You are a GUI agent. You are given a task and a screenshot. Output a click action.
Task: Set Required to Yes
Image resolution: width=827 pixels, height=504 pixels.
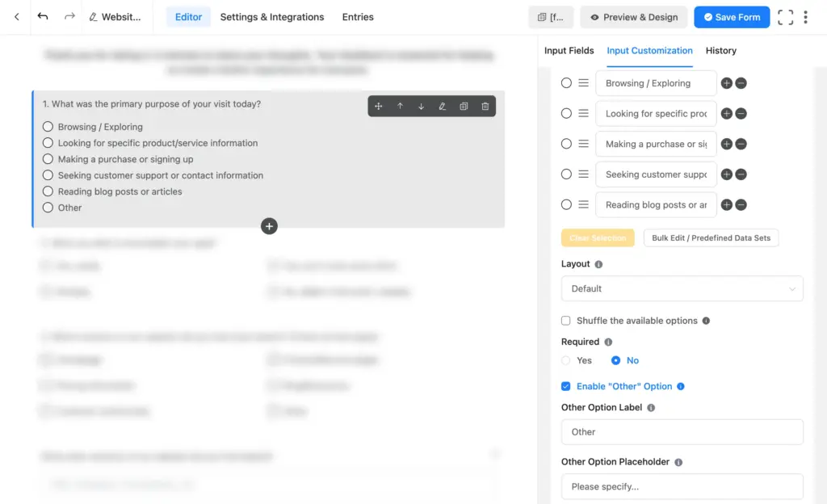pos(566,360)
